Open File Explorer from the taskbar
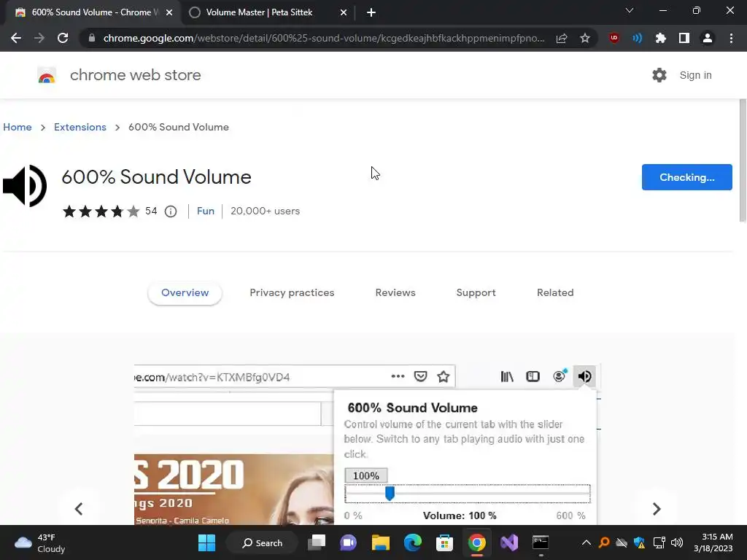Image resolution: width=747 pixels, height=560 pixels. pyautogui.click(x=381, y=542)
